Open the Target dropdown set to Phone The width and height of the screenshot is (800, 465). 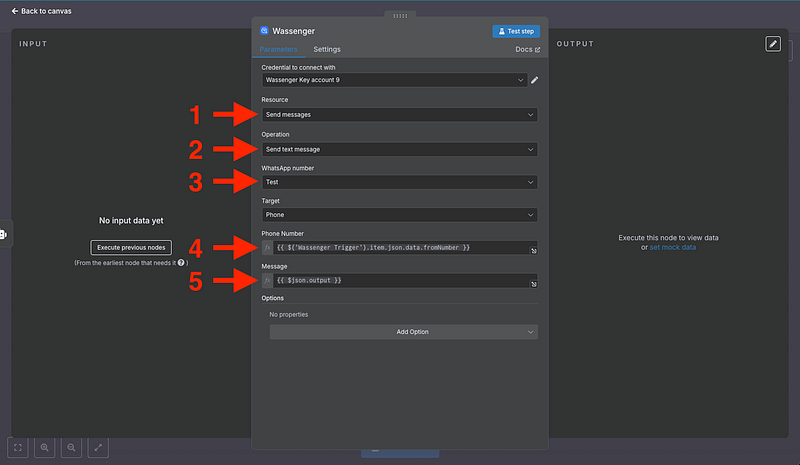[x=399, y=214]
